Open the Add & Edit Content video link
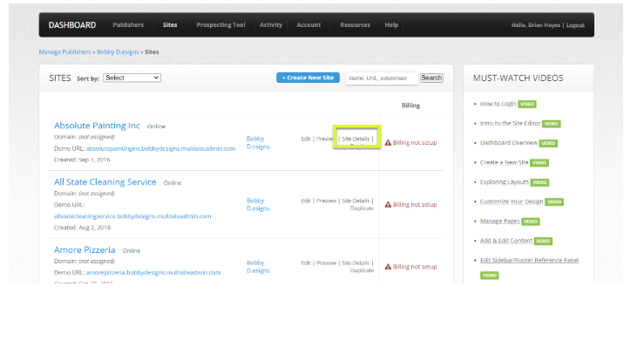The width and height of the screenshot is (644, 341). pyautogui.click(x=506, y=241)
